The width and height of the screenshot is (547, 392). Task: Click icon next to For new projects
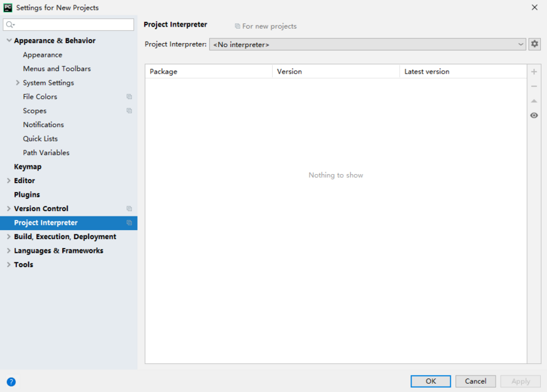(x=237, y=26)
